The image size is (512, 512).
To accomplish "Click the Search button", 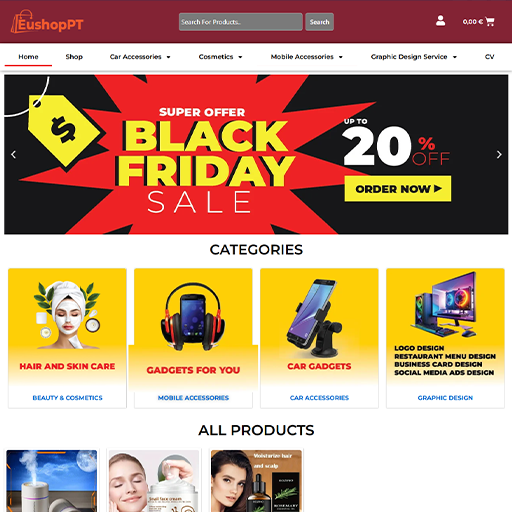I will pos(319,22).
